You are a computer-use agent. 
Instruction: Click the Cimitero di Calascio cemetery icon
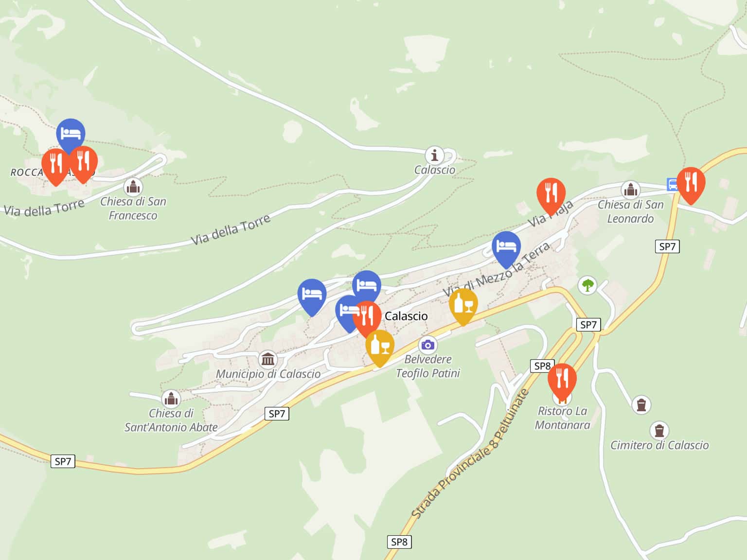coord(659,431)
